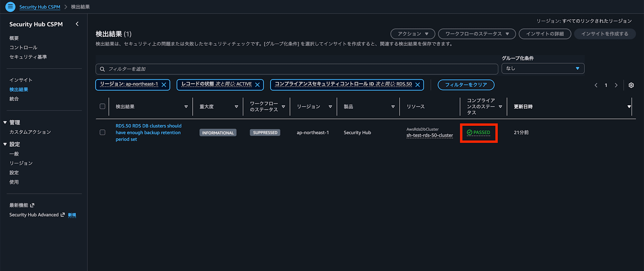Click インサイトの詳細 button

pyautogui.click(x=545, y=34)
